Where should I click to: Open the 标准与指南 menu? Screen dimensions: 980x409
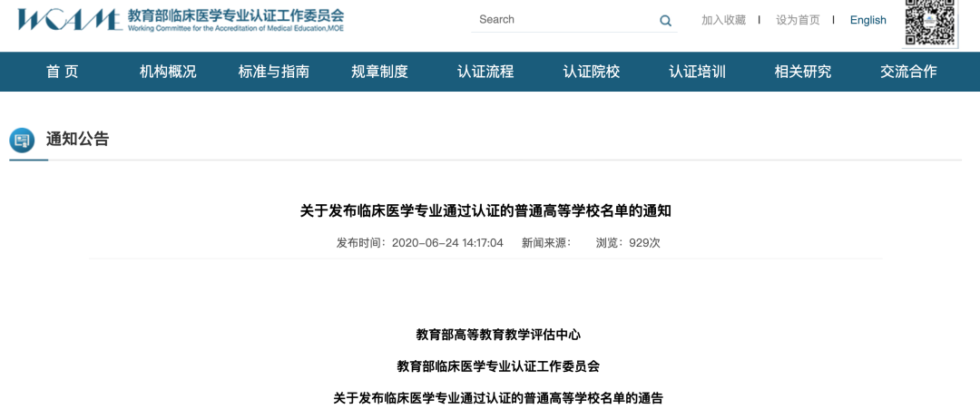(274, 72)
